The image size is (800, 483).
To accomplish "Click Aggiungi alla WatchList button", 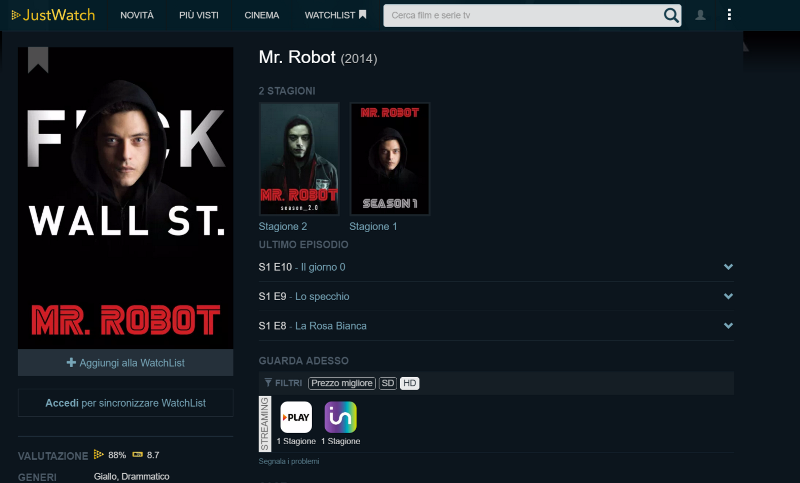I will coord(126,363).
